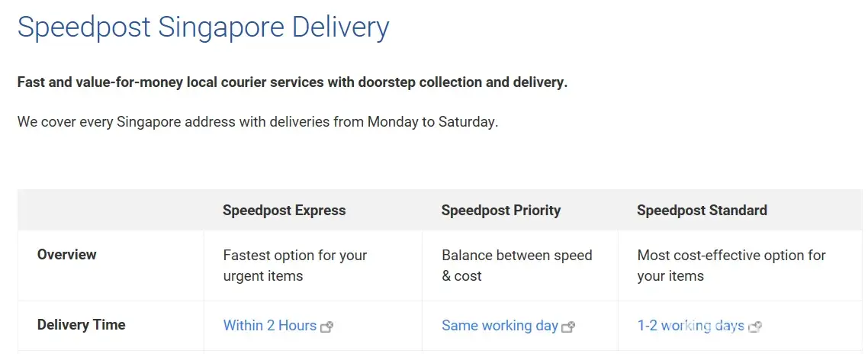The image size is (868, 354).
Task: Click 'Monday to Saturday' in coverage sentence
Action: pos(432,122)
